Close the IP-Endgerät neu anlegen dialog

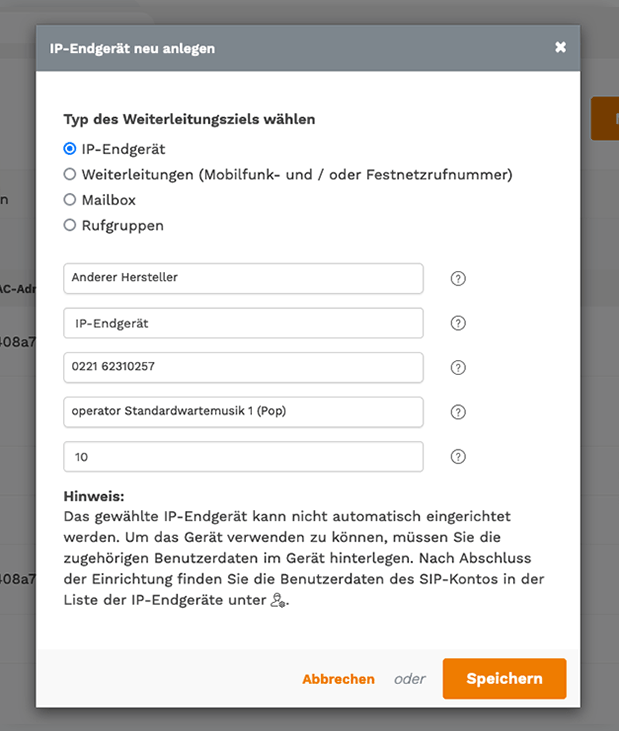pos(560,47)
